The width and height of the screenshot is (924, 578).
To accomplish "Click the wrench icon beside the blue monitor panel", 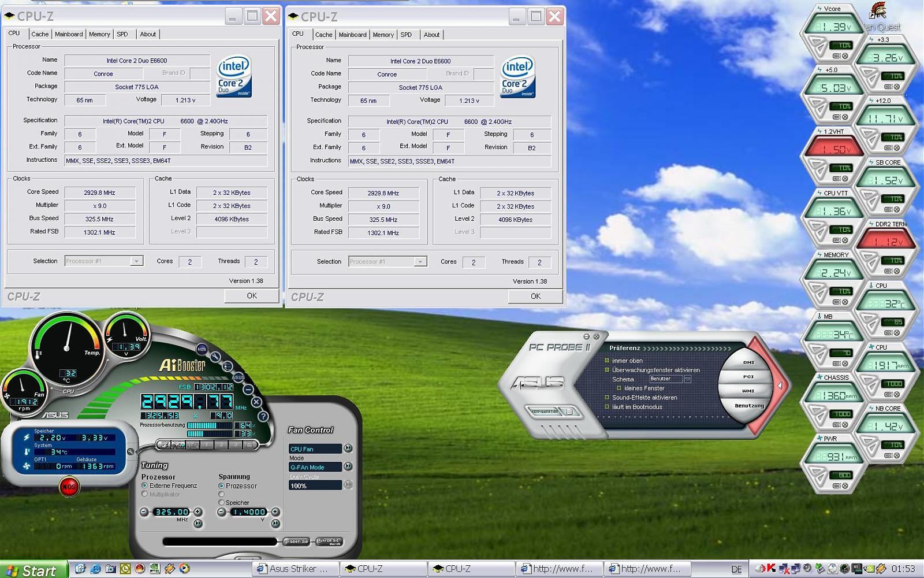I will 131,451.
